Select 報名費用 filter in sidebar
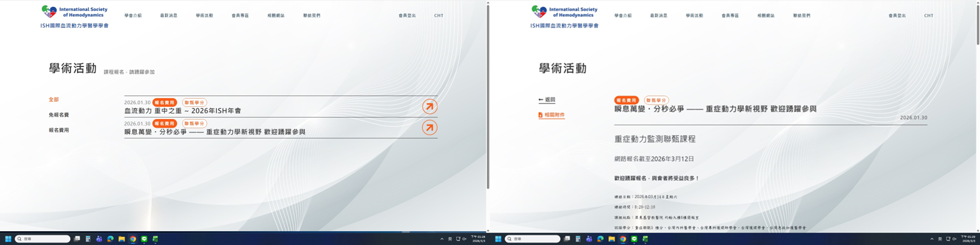The image size is (980, 245). click(x=59, y=130)
